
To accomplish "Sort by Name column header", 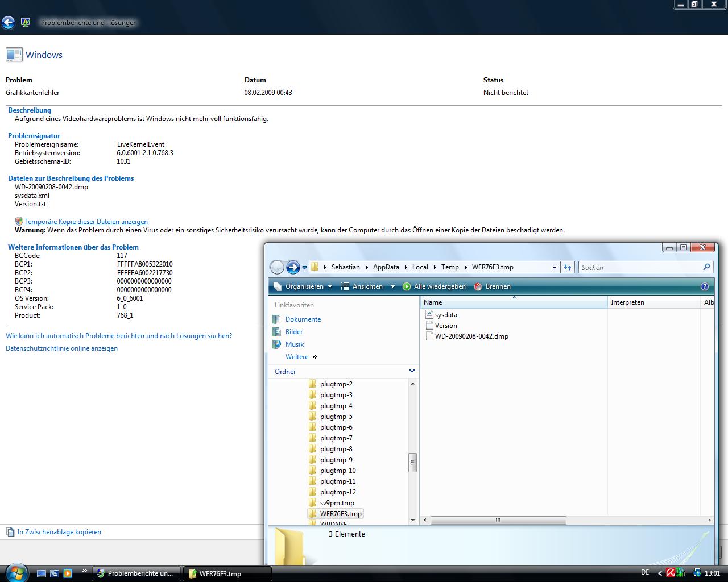I will pos(514,302).
